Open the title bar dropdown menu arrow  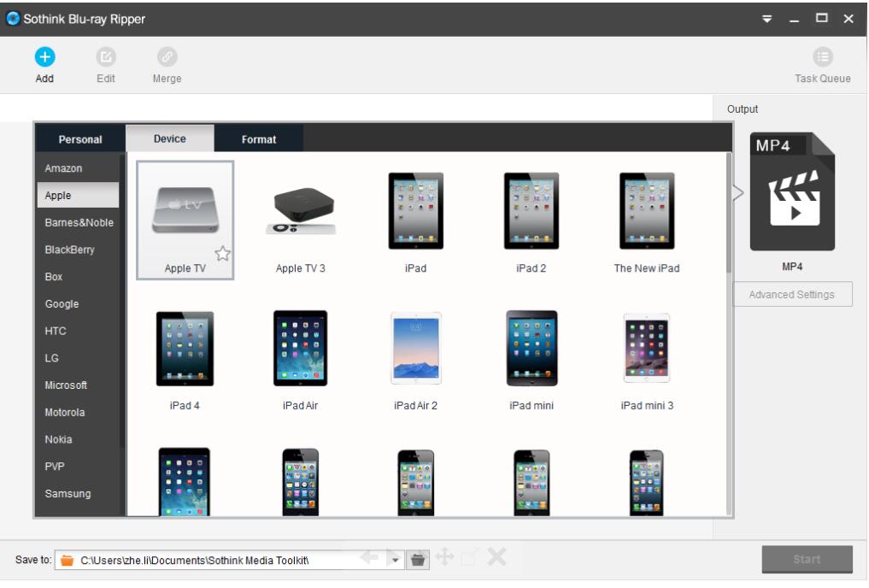[x=767, y=19]
